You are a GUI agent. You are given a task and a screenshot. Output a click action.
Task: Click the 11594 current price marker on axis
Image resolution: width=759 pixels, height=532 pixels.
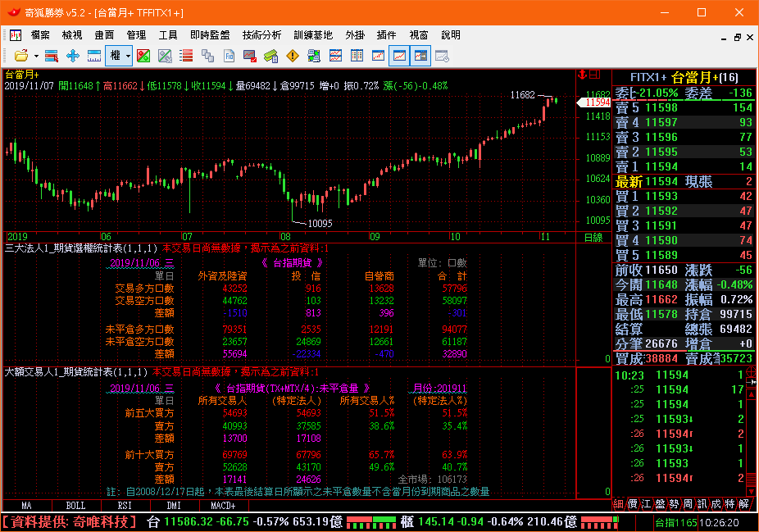(594, 102)
